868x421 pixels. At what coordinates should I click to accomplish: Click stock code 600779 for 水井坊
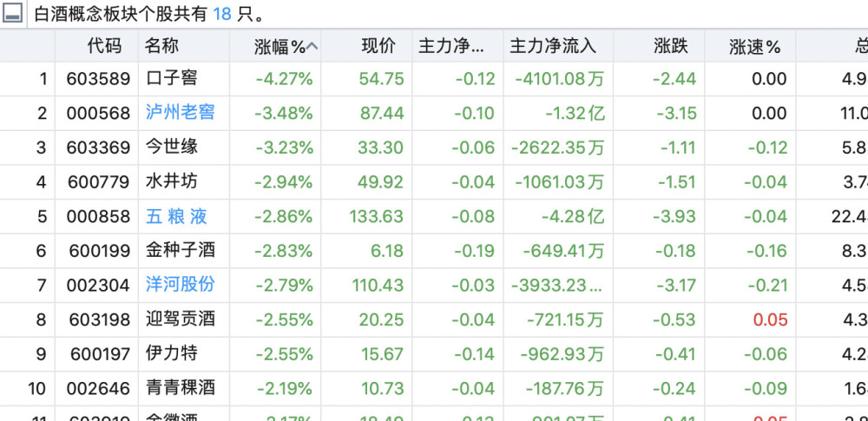98,182
